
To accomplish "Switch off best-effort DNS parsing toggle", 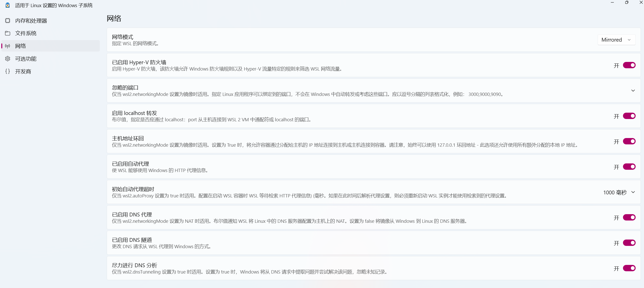I will tap(629, 268).
